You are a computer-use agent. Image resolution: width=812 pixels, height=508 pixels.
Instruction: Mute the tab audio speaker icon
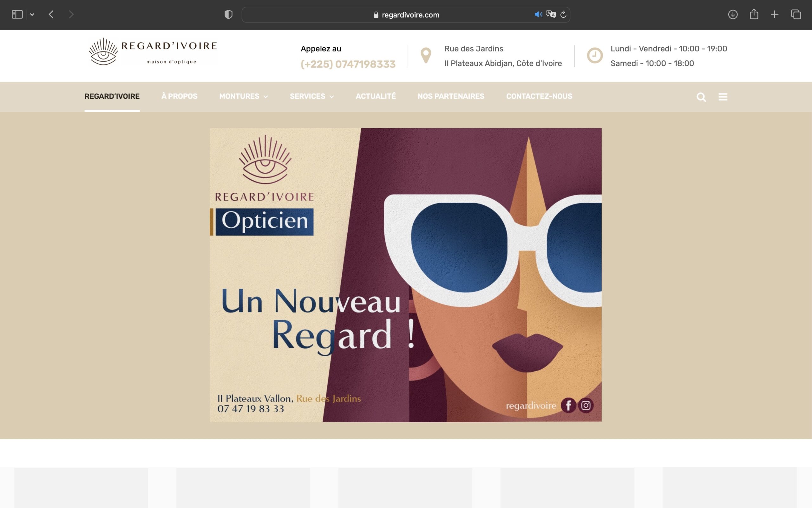click(x=538, y=15)
